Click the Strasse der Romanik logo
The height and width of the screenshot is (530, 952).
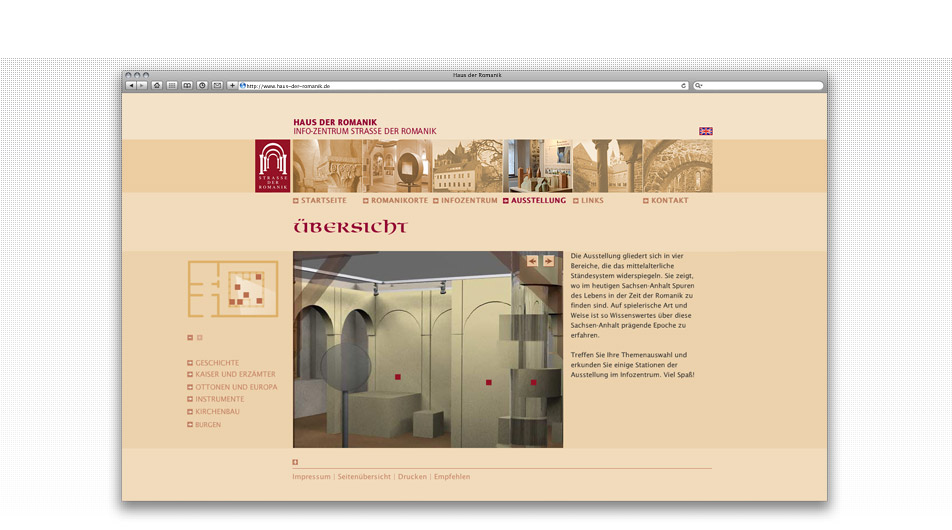273,166
